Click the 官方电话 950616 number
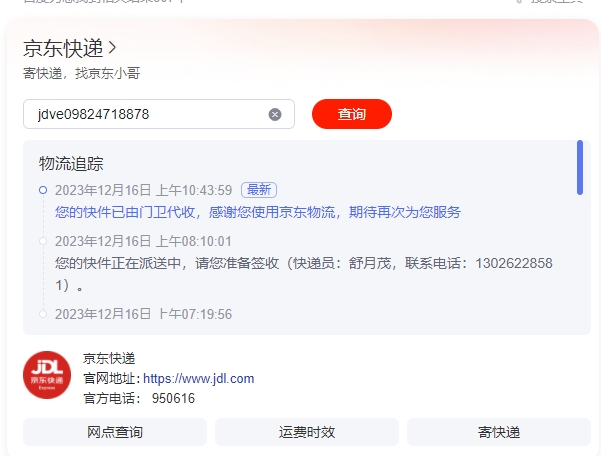This screenshot has height=456, width=601. point(173,399)
